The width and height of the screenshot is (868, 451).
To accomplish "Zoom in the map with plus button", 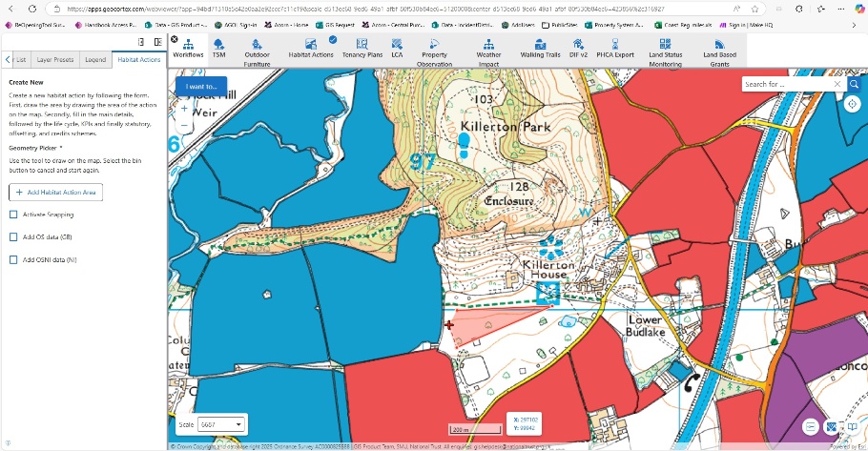I will (183, 109).
